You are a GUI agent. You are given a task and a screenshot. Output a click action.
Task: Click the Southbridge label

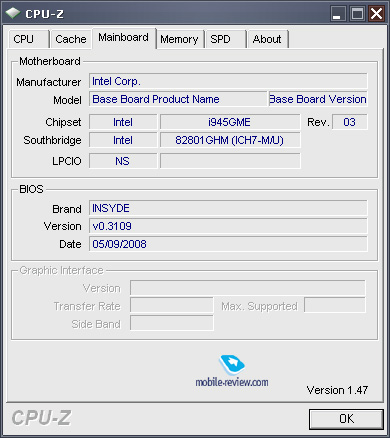52,140
